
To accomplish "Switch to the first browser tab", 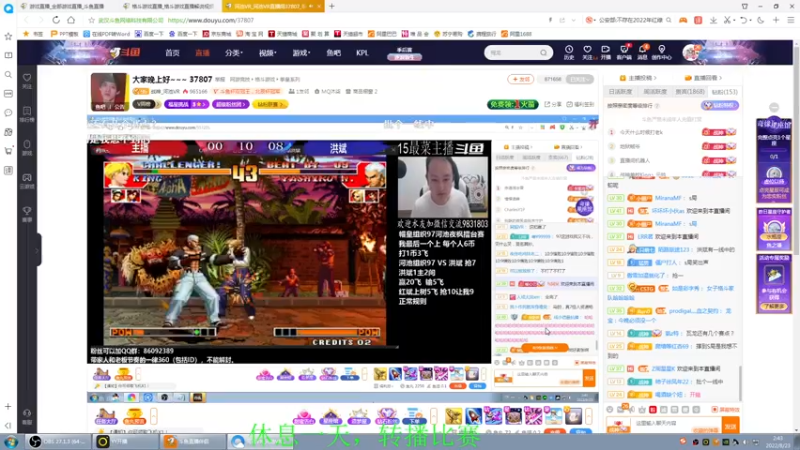I will click(x=66, y=6).
